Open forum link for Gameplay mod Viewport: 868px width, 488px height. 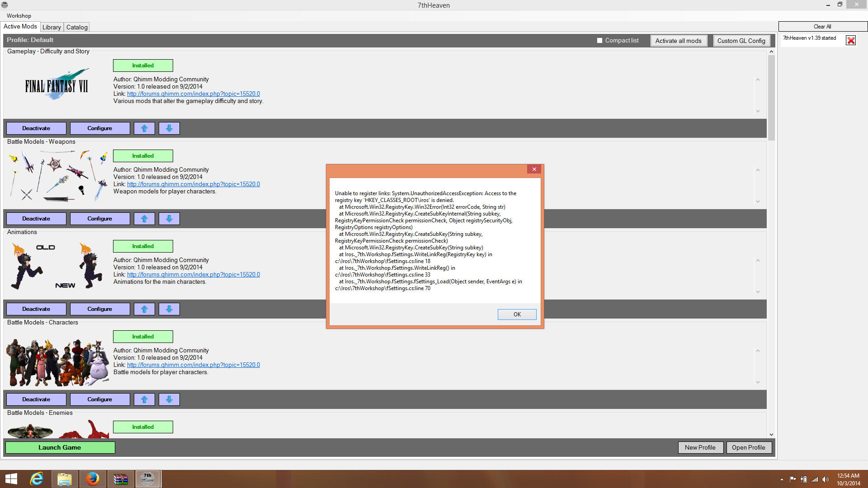coord(193,94)
